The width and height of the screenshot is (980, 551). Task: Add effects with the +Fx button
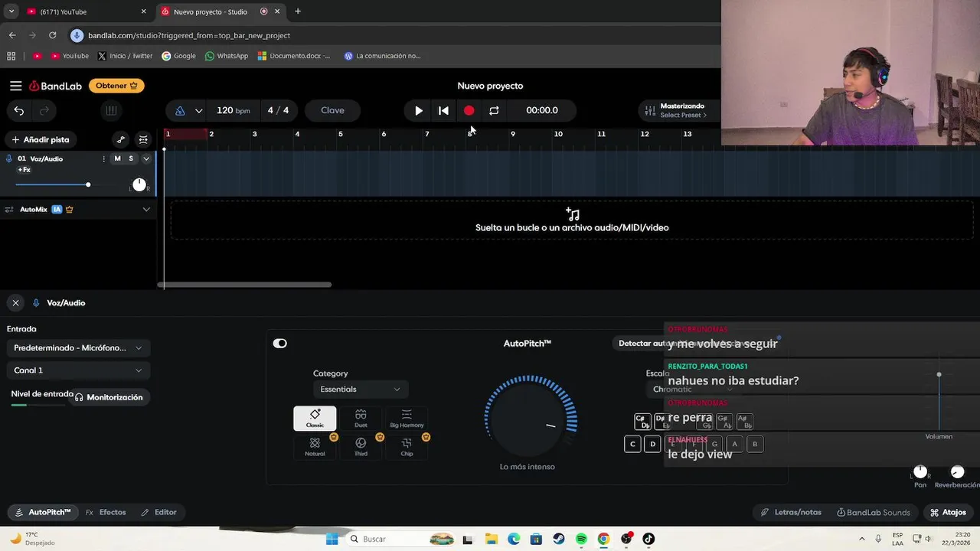coord(24,170)
